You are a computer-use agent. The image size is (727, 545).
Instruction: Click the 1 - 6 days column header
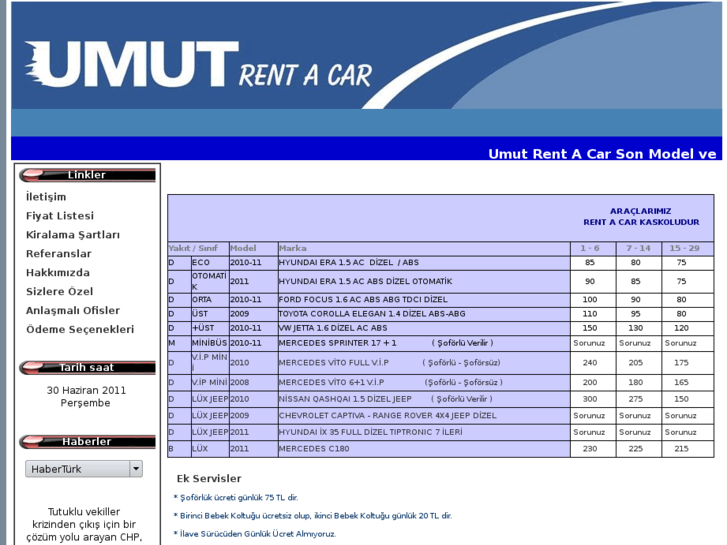click(593, 248)
